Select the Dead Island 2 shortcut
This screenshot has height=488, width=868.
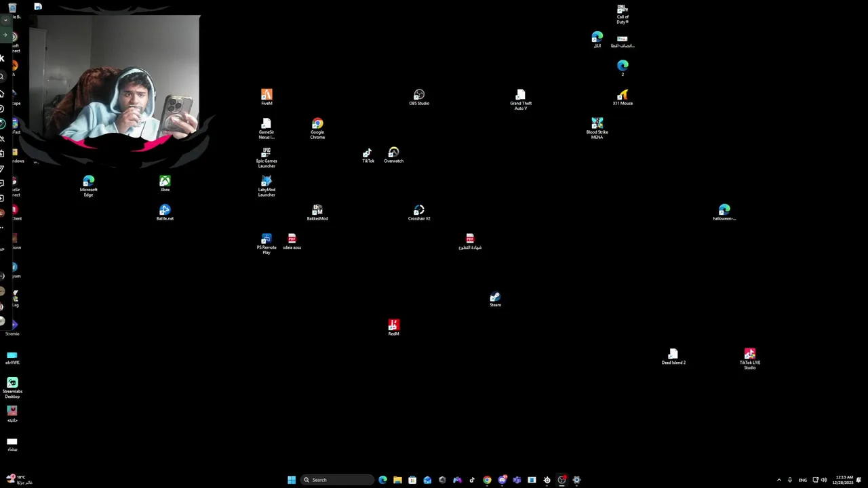click(x=673, y=357)
